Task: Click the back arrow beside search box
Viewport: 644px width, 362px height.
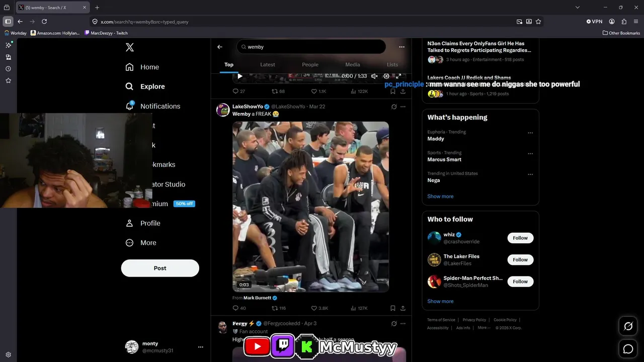Action: pyautogui.click(x=220, y=47)
